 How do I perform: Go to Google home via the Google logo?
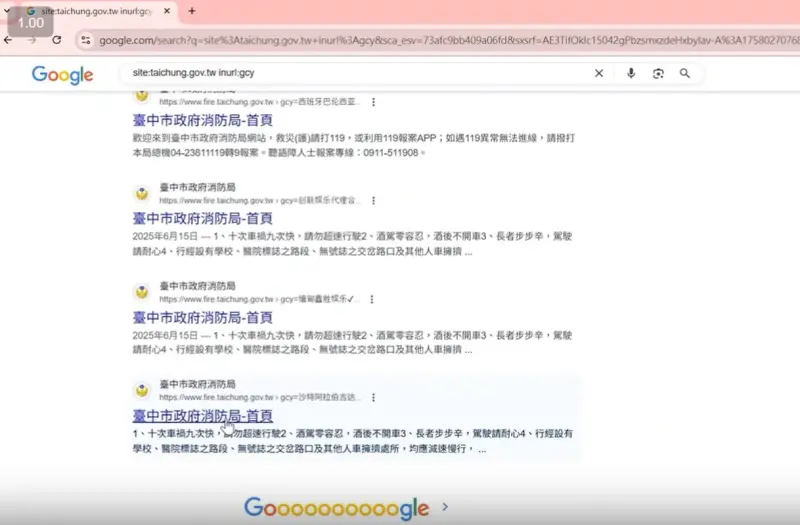tap(62, 75)
